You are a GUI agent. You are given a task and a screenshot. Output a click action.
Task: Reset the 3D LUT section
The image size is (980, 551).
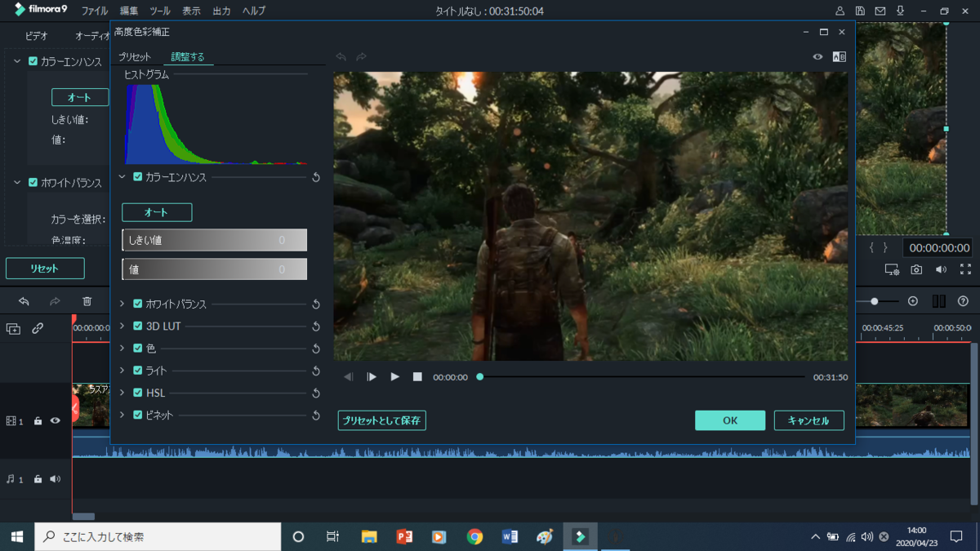(x=316, y=327)
